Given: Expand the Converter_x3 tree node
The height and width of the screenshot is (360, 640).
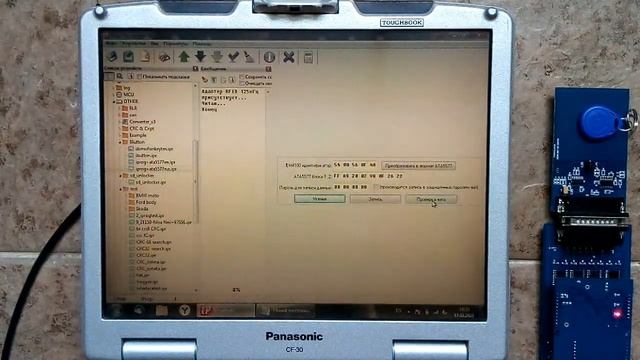Looking at the screenshot, I should [x=120, y=122].
